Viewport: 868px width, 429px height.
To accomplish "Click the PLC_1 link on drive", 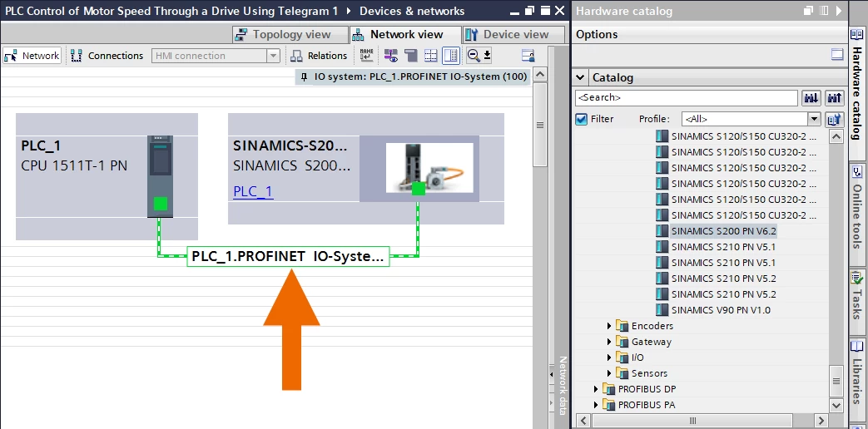I will click(253, 192).
